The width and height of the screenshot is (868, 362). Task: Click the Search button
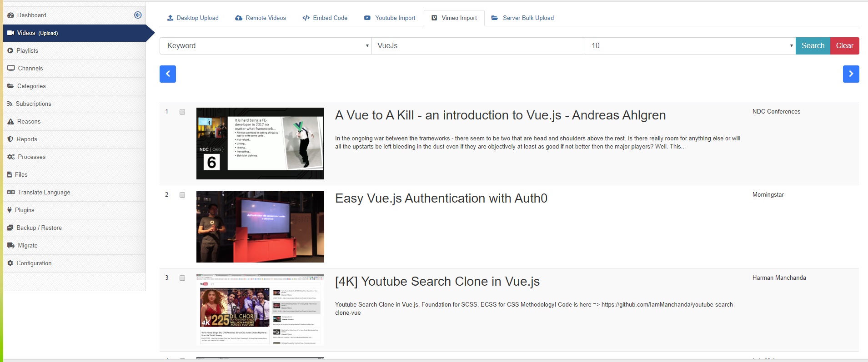[813, 46]
